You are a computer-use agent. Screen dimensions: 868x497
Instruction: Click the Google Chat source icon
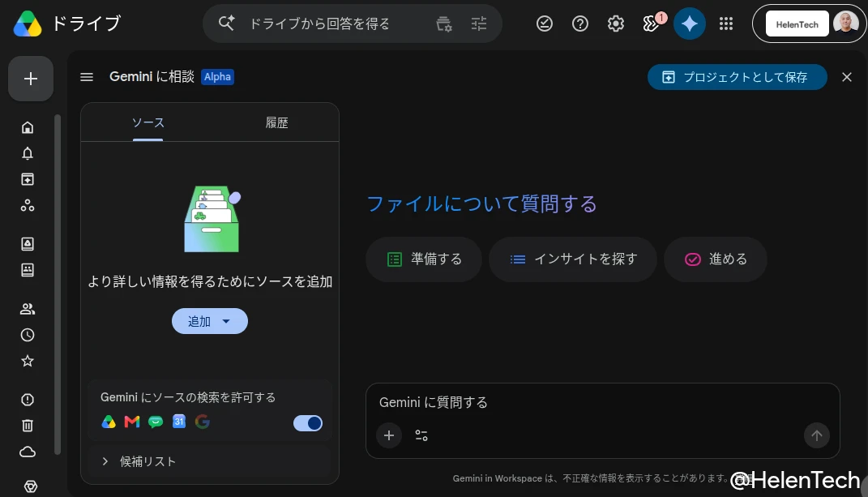point(156,422)
